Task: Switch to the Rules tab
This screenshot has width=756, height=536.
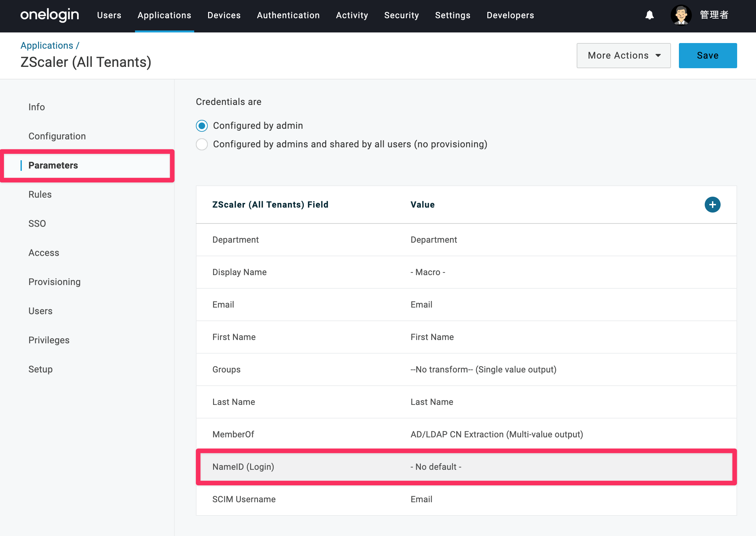Action: 40,194
